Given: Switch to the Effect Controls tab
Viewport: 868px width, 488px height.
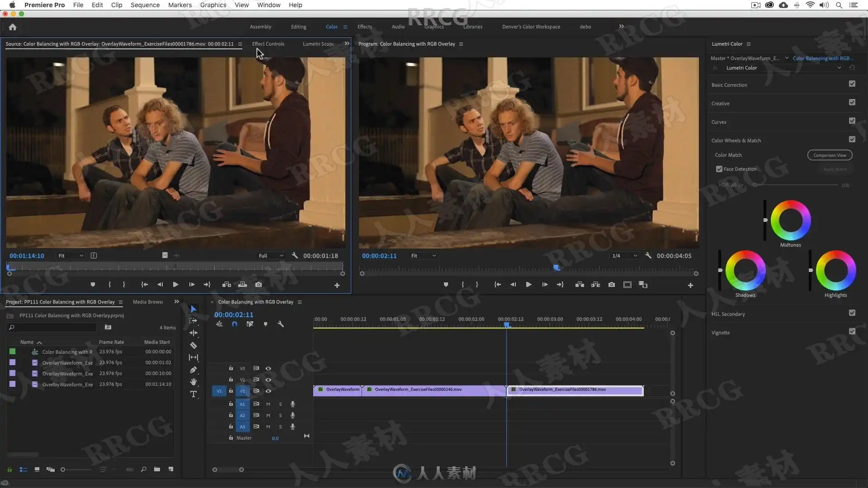Looking at the screenshot, I should point(268,44).
